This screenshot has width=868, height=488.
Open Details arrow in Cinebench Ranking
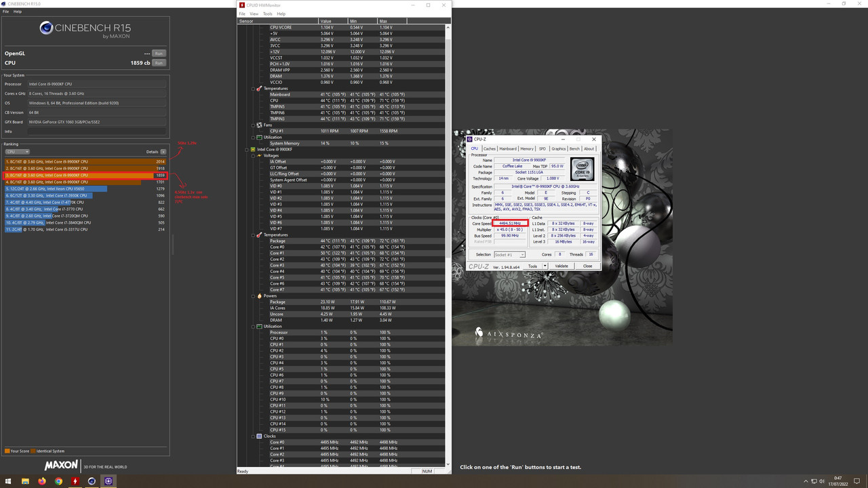(x=163, y=152)
